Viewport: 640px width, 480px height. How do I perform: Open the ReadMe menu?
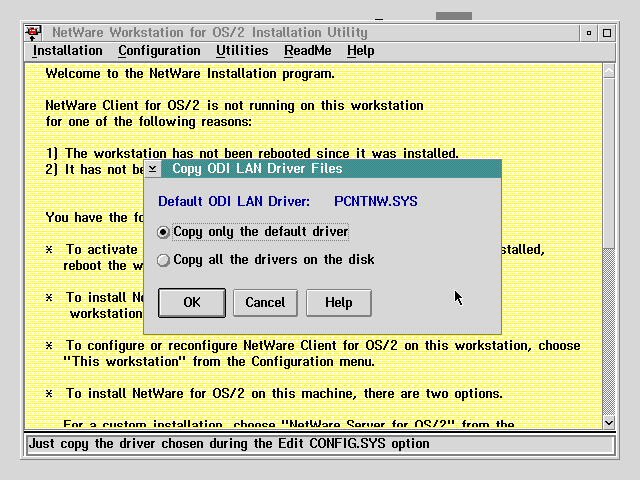pos(308,51)
